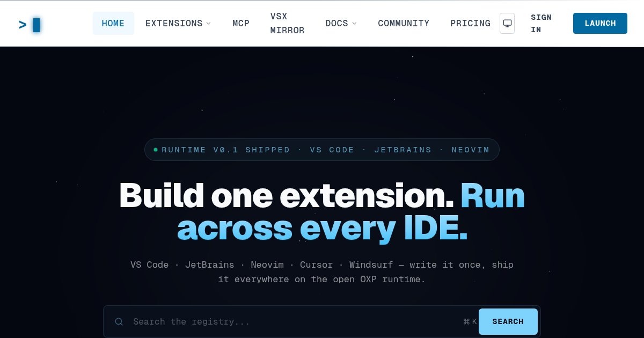Open the Docs menu
Image resolution: width=644 pixels, height=338 pixels.
[x=341, y=24]
